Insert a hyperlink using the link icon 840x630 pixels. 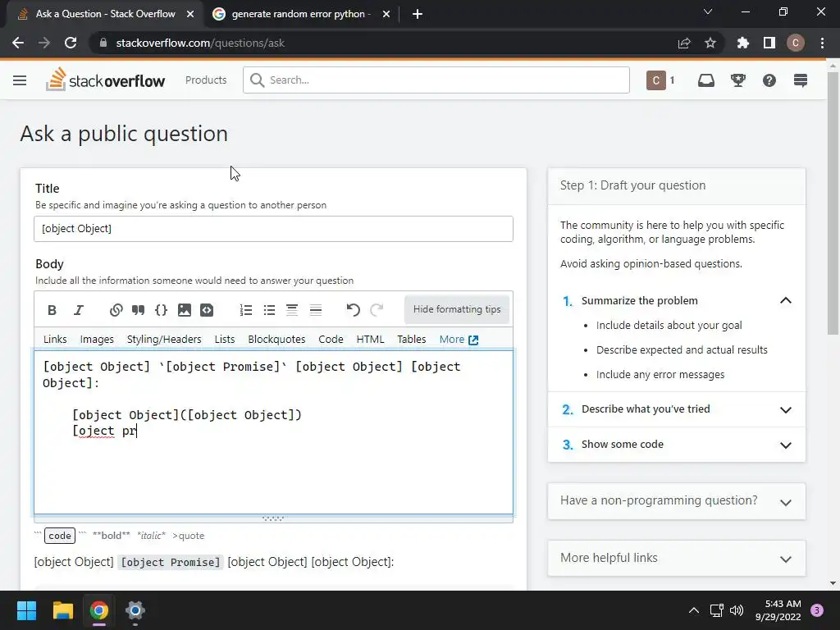click(x=116, y=309)
